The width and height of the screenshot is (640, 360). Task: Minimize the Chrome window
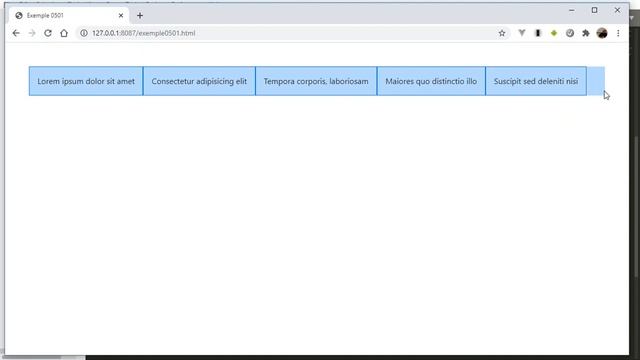[571, 10]
